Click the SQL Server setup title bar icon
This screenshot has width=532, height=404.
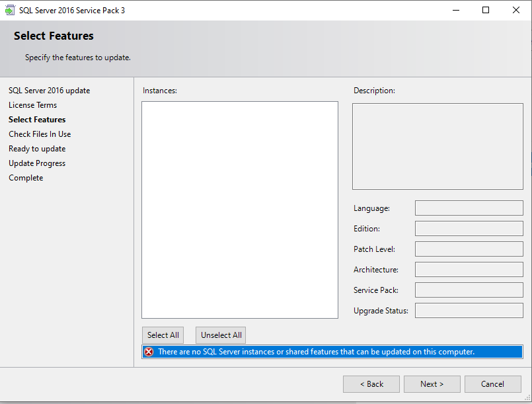pyautogui.click(x=10, y=10)
